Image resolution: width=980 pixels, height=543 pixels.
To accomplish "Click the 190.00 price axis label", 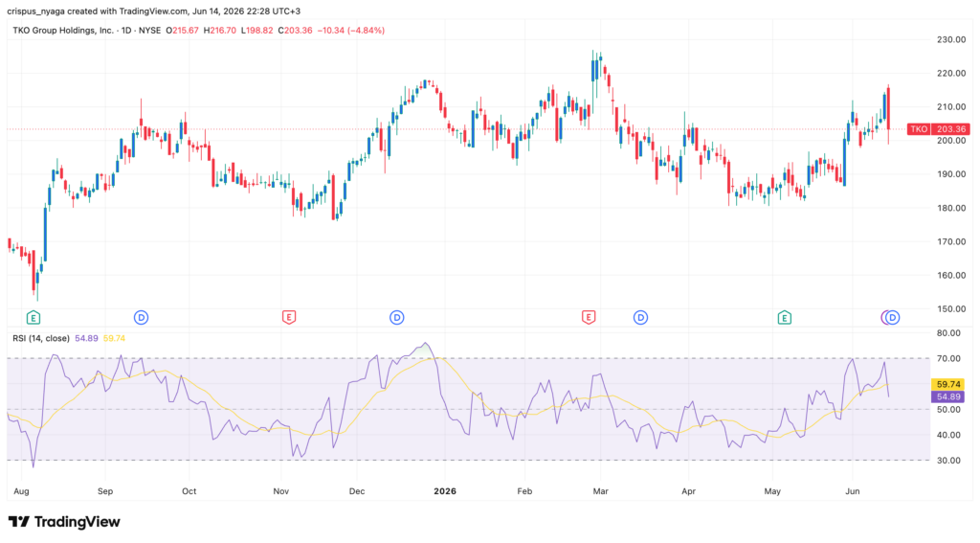I will (951, 174).
